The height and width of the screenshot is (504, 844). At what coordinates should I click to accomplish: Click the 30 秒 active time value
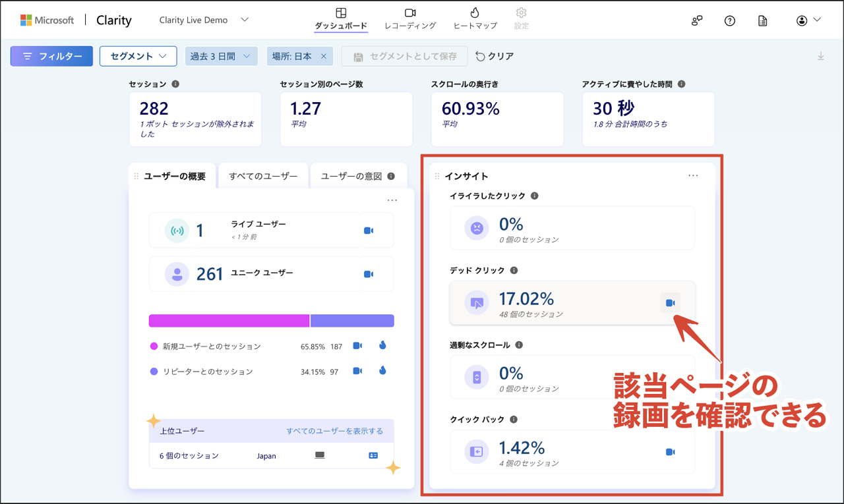(614, 108)
